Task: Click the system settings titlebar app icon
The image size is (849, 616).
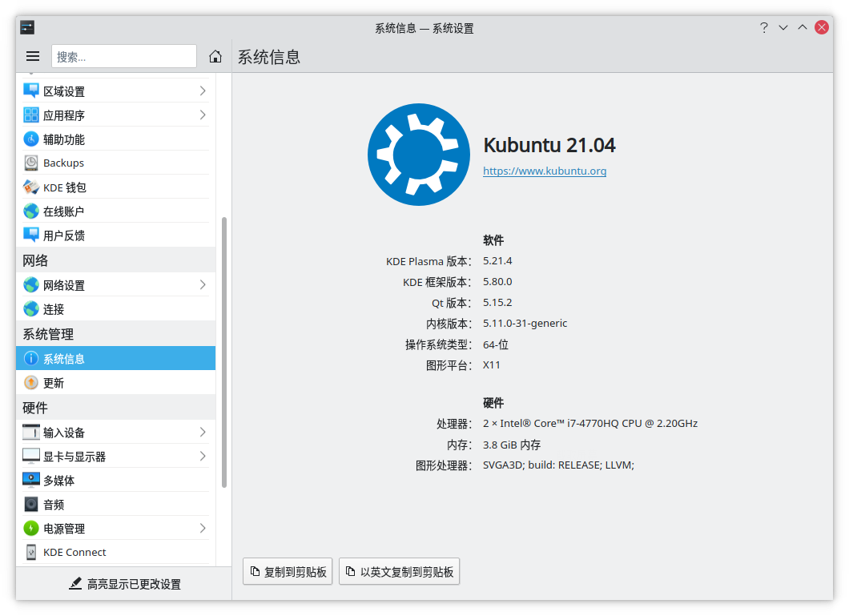Action: tap(27, 27)
